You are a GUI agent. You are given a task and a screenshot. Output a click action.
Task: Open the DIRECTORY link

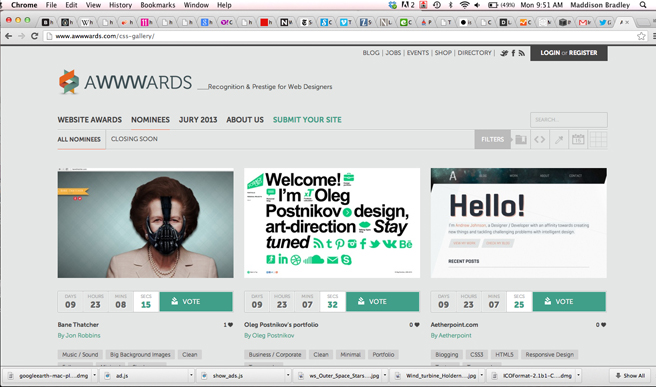point(474,53)
